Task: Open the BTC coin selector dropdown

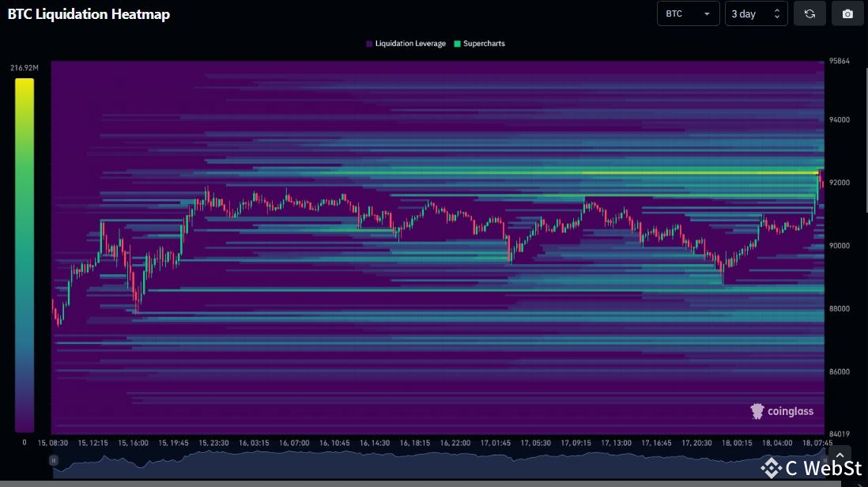Action: point(688,14)
